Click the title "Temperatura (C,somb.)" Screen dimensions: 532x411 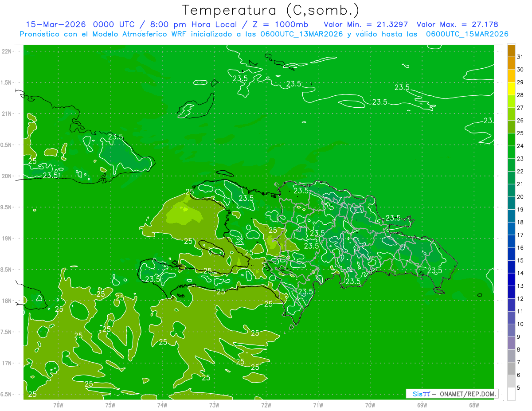pos(270,10)
